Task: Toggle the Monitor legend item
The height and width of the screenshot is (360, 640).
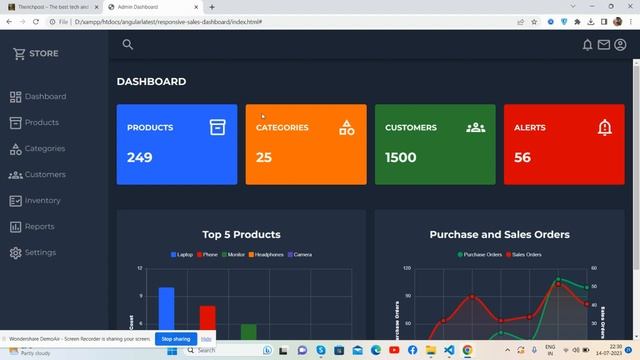Action: coord(233,255)
